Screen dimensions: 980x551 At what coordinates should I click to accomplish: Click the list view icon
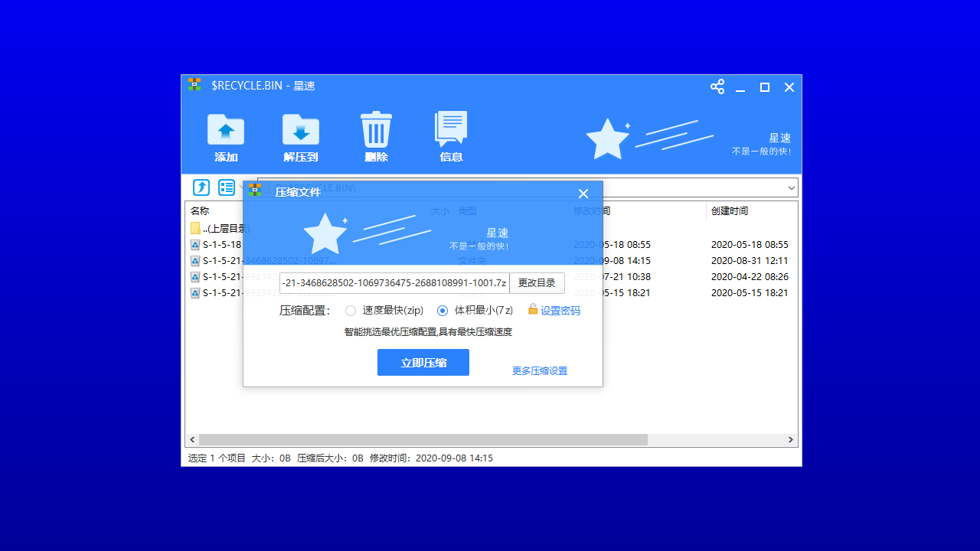(x=226, y=187)
